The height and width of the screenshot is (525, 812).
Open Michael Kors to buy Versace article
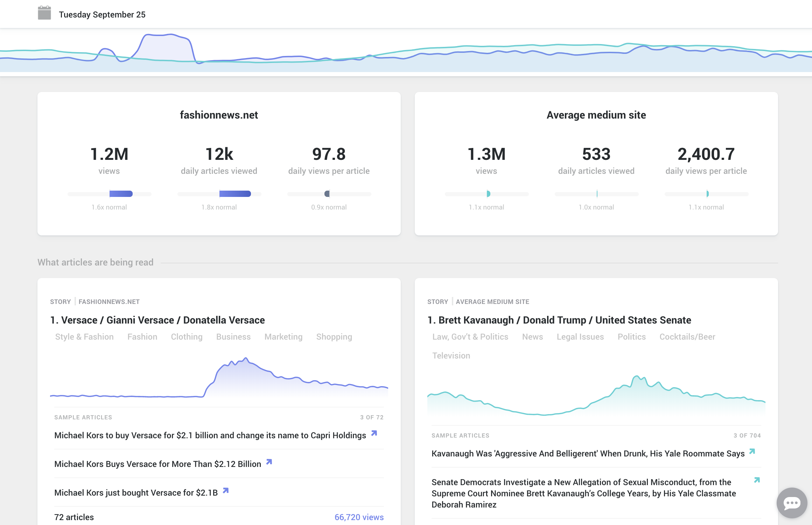click(210, 435)
